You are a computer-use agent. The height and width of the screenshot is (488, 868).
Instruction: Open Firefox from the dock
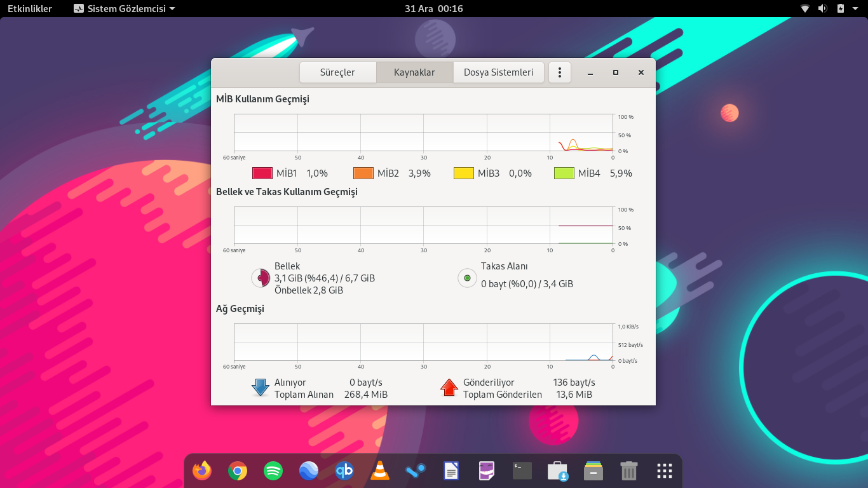point(202,471)
